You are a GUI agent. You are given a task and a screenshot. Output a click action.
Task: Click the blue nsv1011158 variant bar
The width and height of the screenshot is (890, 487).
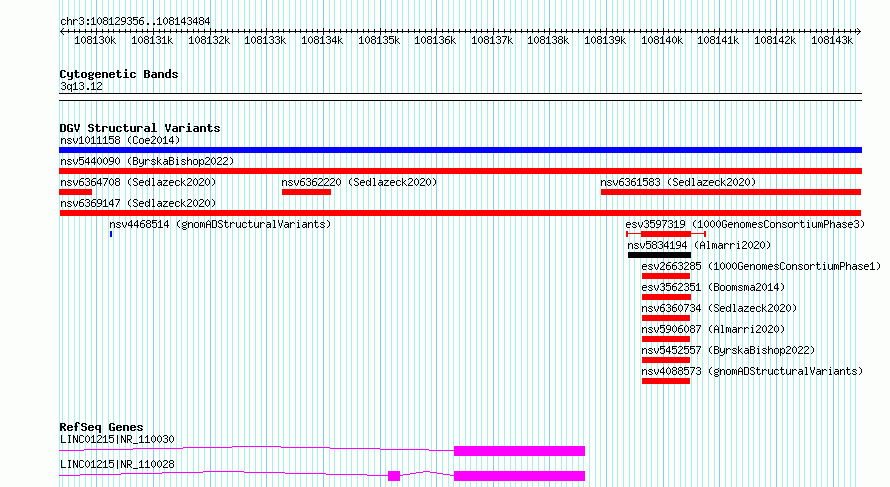460,150
